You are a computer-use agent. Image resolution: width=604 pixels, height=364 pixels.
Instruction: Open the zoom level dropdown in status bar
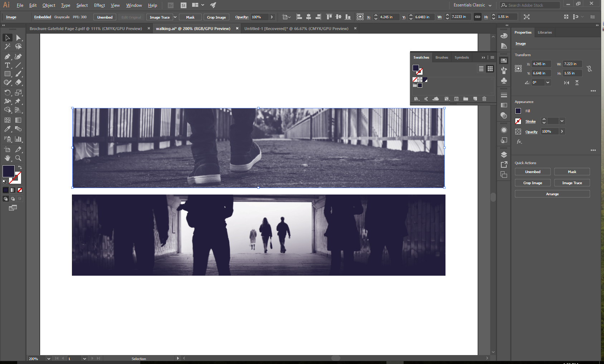click(x=48, y=359)
